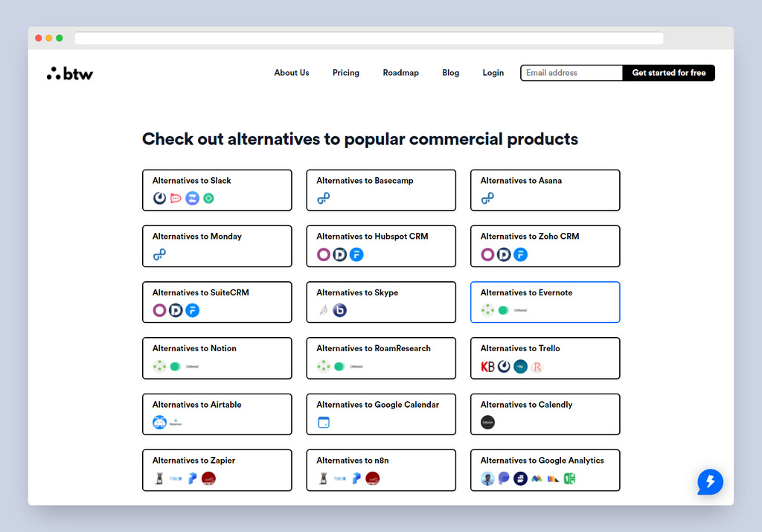Click inside the Email address field
Screen dimensions: 762x532
point(571,73)
